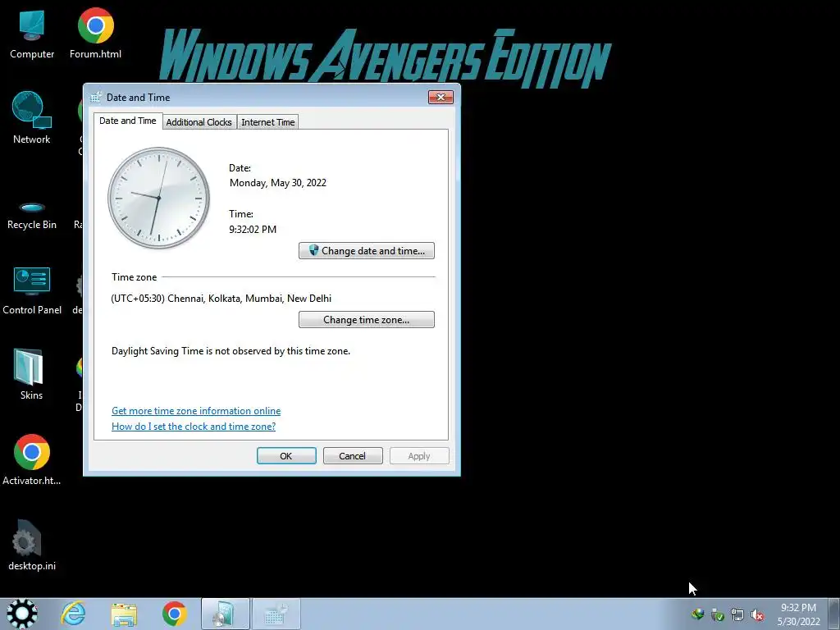840x630 pixels.
Task: Click the Change time zone button
Action: coord(367,320)
